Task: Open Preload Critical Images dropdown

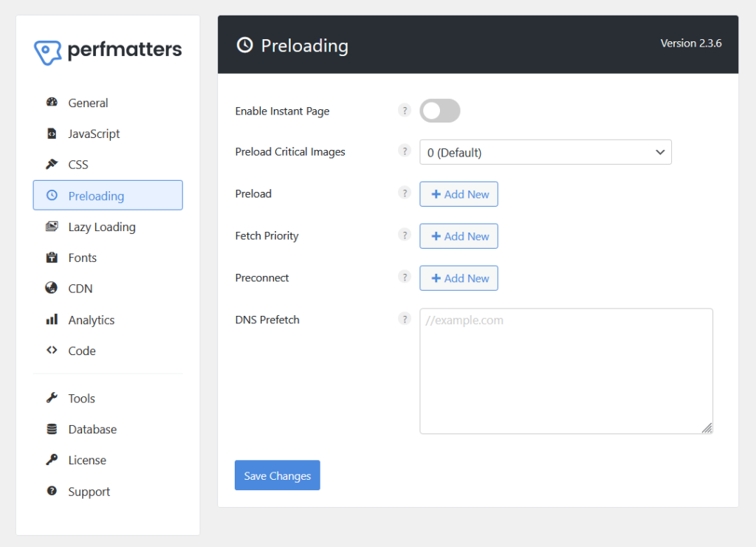Action: click(546, 152)
